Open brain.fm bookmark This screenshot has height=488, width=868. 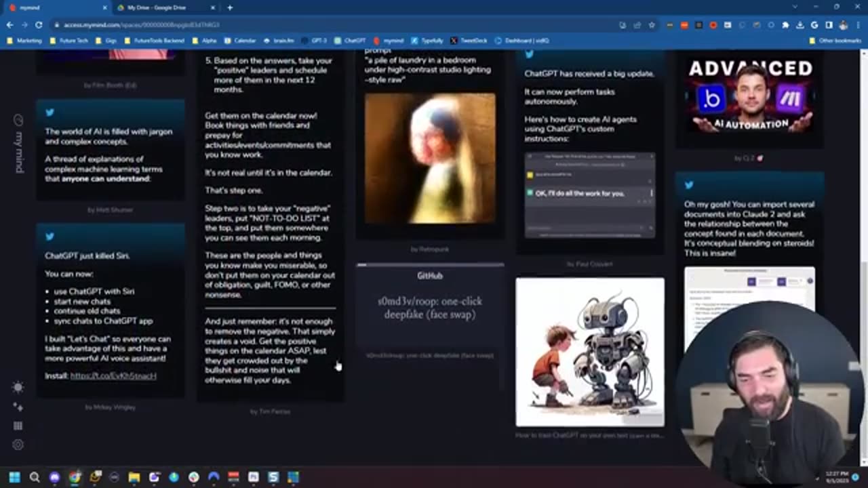(279, 41)
